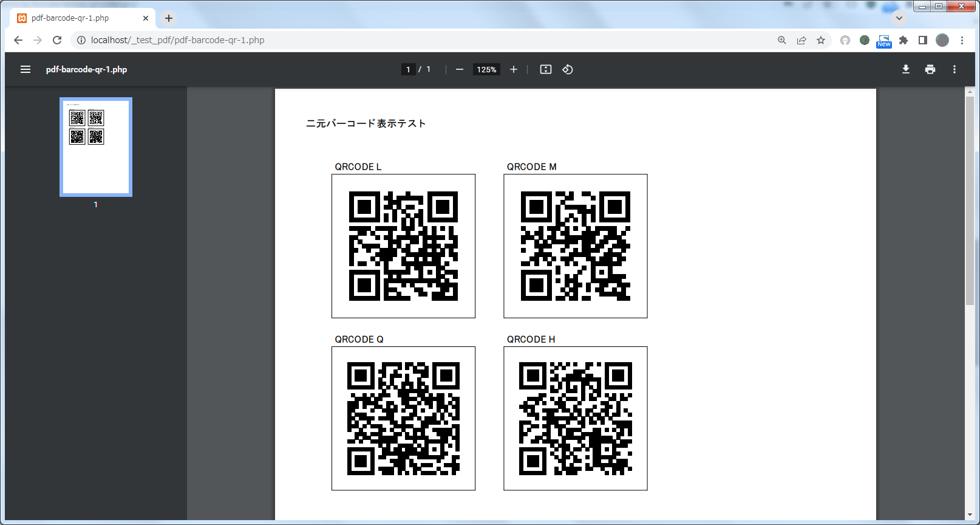Open the Extensions puzzle piece menu
Screen dimensions: 980x525
click(x=903, y=40)
